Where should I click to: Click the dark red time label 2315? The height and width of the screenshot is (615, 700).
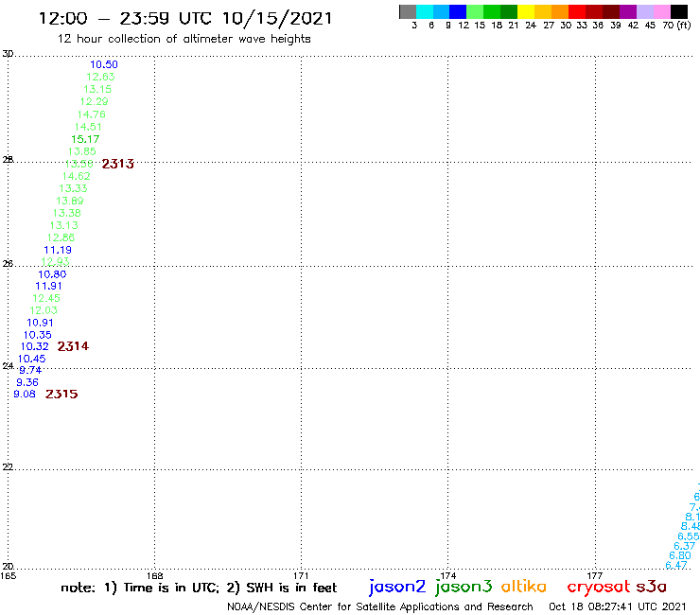point(61,394)
